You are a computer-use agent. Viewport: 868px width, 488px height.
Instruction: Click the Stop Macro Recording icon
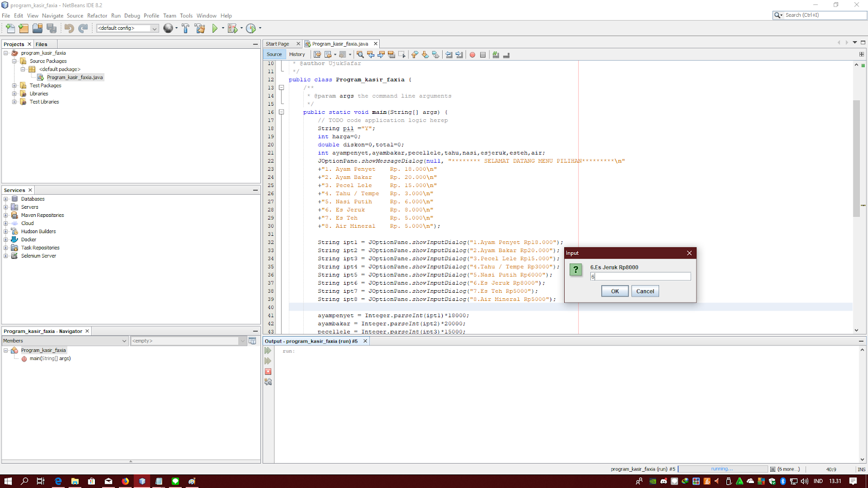coord(483,55)
